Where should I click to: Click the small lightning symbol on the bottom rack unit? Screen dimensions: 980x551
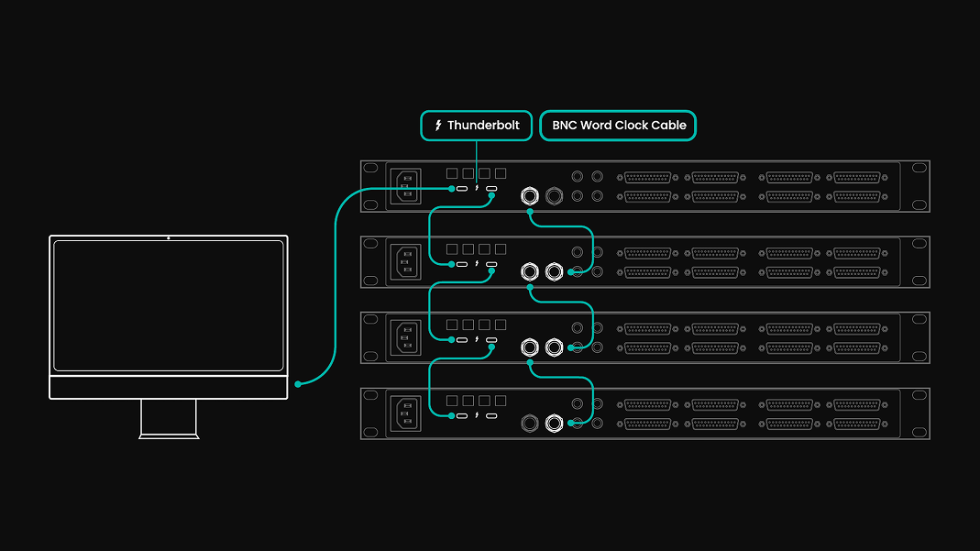coord(477,414)
